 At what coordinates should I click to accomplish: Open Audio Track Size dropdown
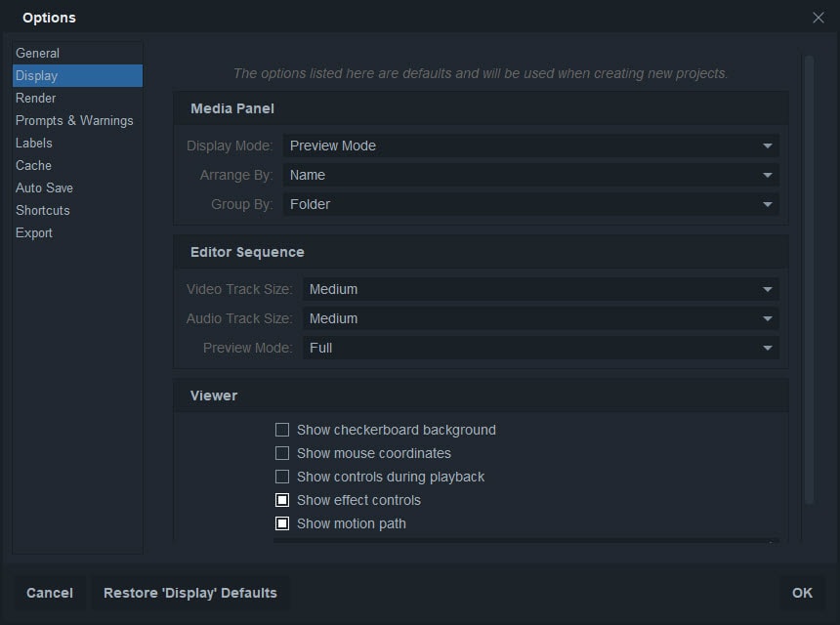(x=540, y=318)
